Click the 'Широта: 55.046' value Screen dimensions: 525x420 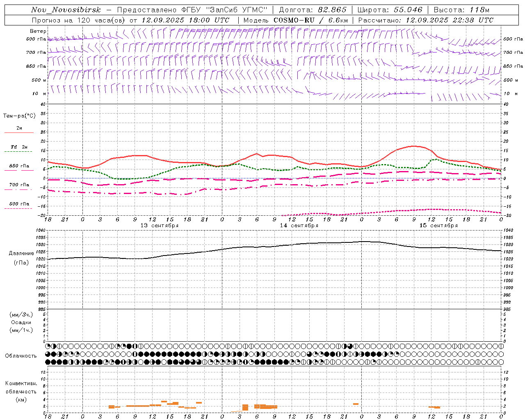[390, 10]
